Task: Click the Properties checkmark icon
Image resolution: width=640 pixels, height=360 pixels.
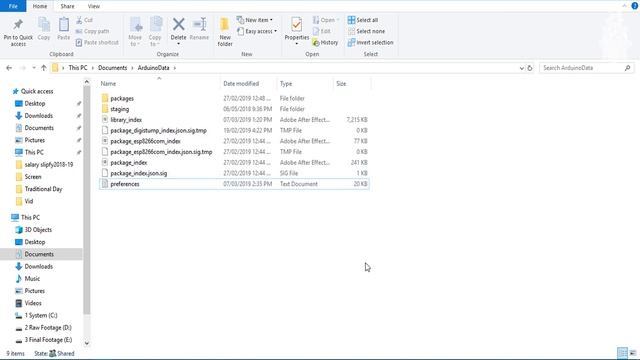Action: coord(297,24)
